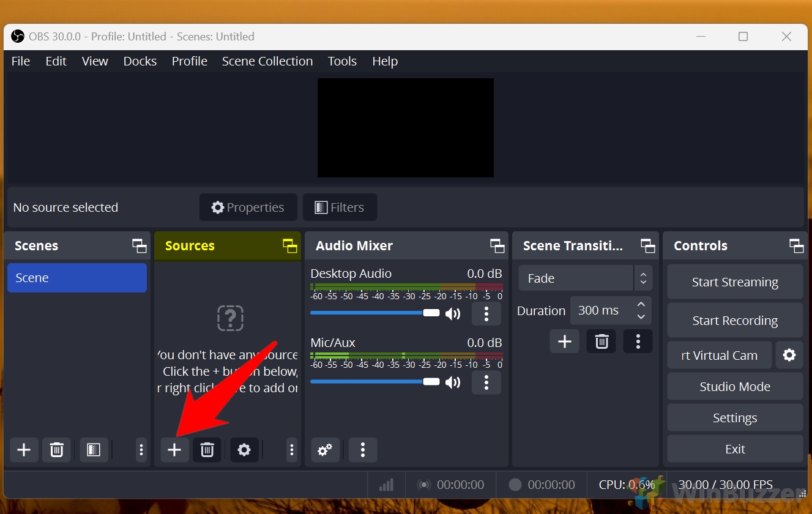Open the File menu
This screenshot has width=812, height=514.
pos(21,61)
